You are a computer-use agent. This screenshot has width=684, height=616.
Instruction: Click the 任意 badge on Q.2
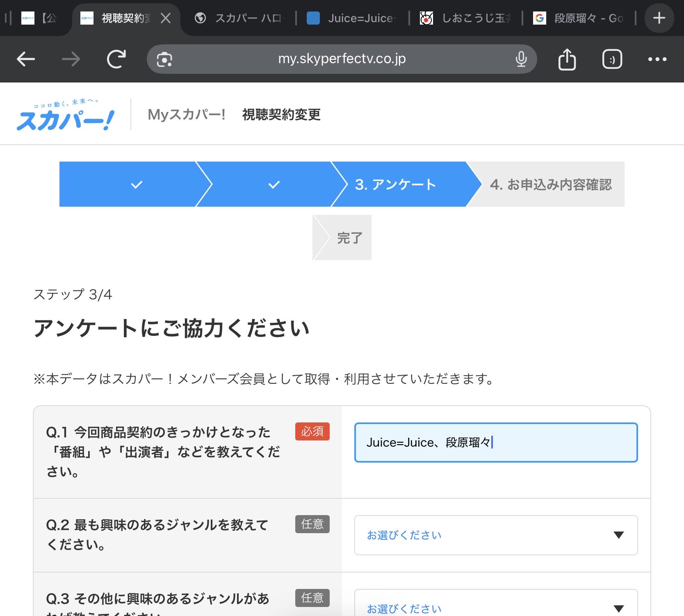[x=312, y=524]
